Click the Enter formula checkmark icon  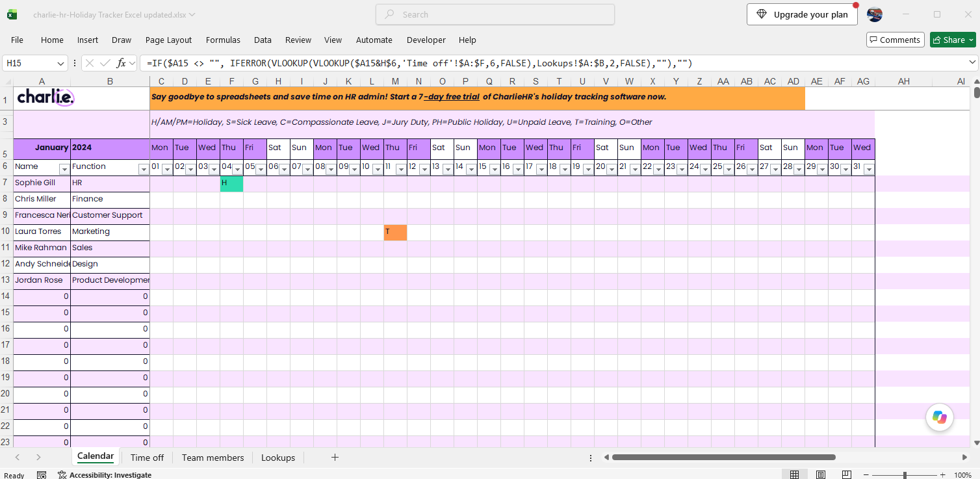pos(105,63)
